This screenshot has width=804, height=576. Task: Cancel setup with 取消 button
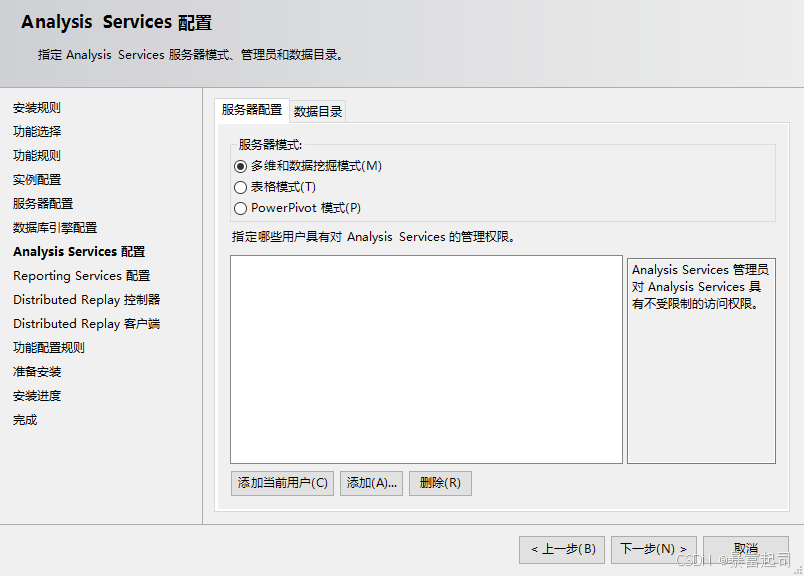(745, 549)
